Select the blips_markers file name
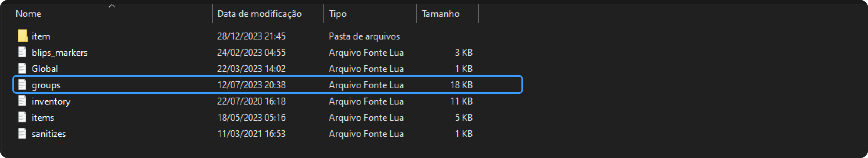868x158 pixels. 60,52
